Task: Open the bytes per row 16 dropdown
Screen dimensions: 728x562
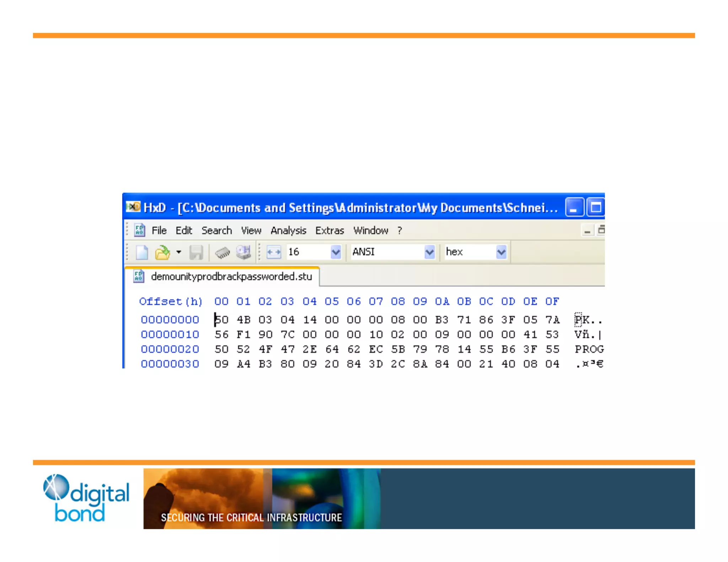Action: point(335,252)
